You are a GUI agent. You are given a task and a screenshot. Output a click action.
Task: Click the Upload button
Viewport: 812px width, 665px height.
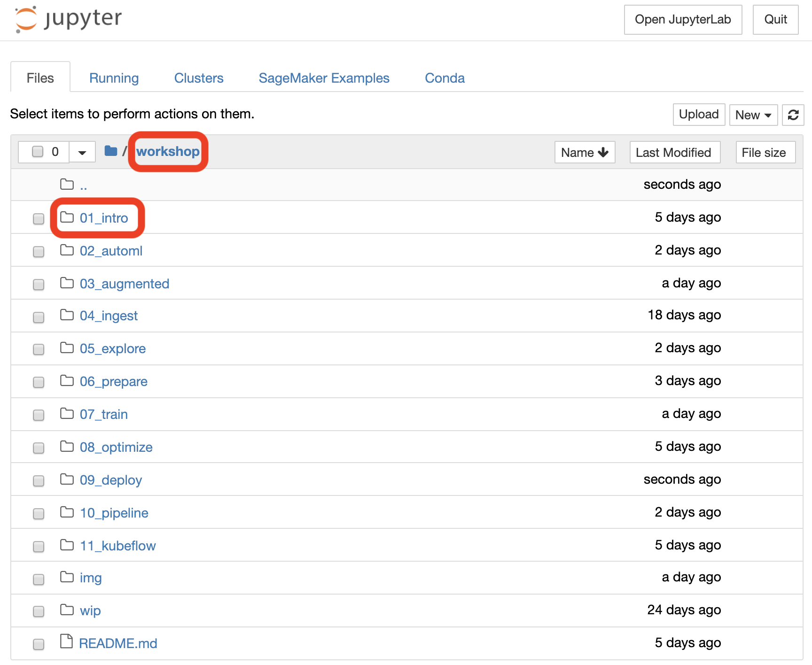point(699,115)
